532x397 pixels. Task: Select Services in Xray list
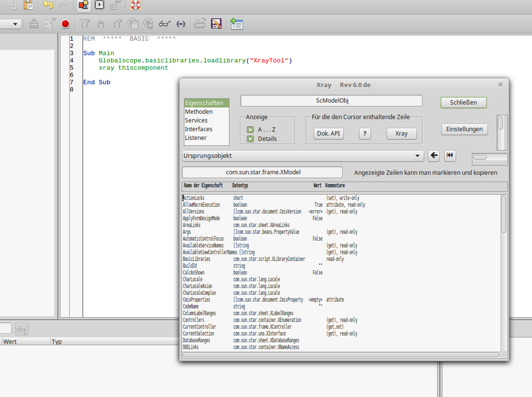coord(207,121)
